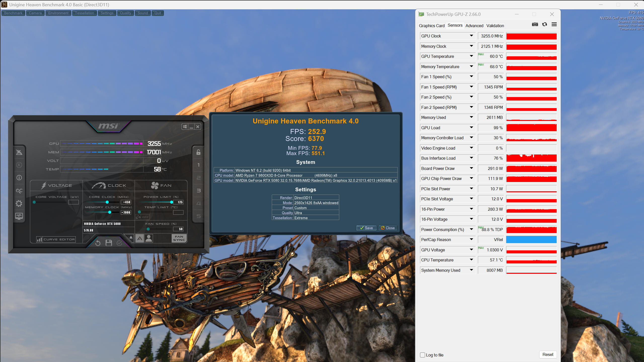
Task: Click the Power Limit 125 value field
Action: click(x=178, y=202)
